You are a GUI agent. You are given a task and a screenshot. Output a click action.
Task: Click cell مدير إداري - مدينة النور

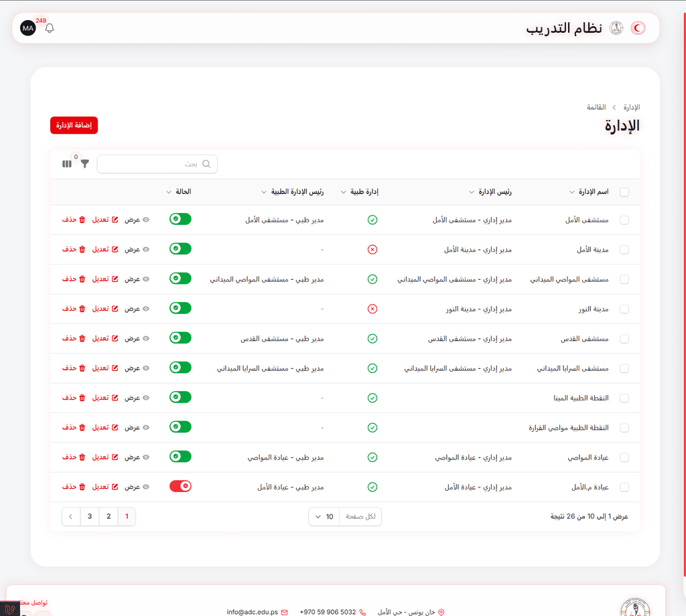pyautogui.click(x=479, y=309)
